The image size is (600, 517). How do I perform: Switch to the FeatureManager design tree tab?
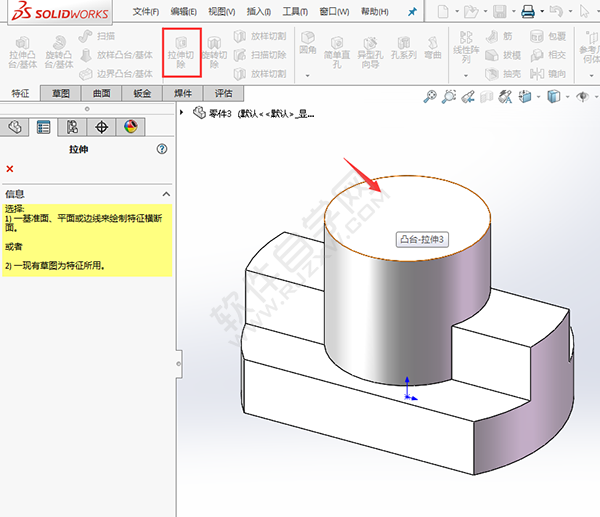tap(15, 127)
